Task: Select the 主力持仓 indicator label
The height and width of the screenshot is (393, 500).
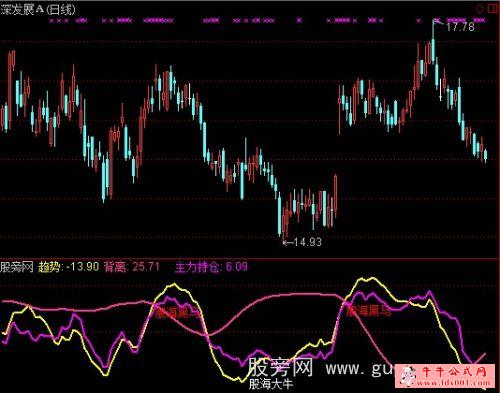Action: click(198, 267)
